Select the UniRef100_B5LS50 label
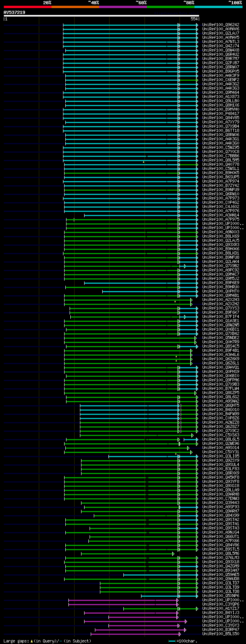Viewport: 246px width, 644px height. [x=221, y=634]
